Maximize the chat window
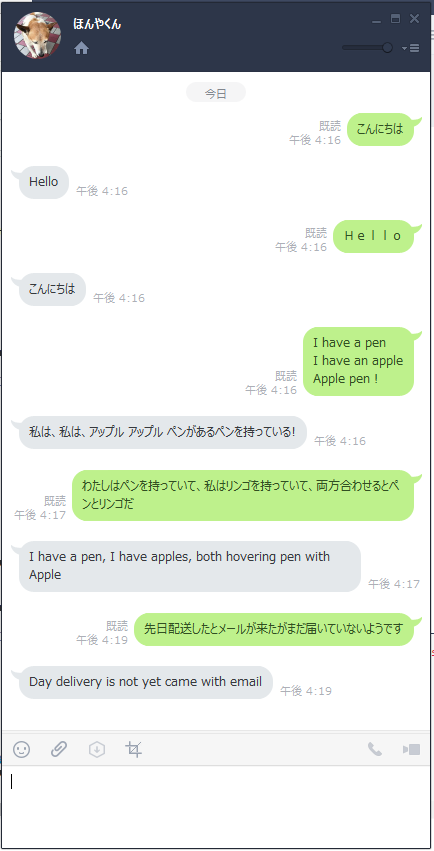Image resolution: width=434 pixels, height=851 pixels. [395, 19]
